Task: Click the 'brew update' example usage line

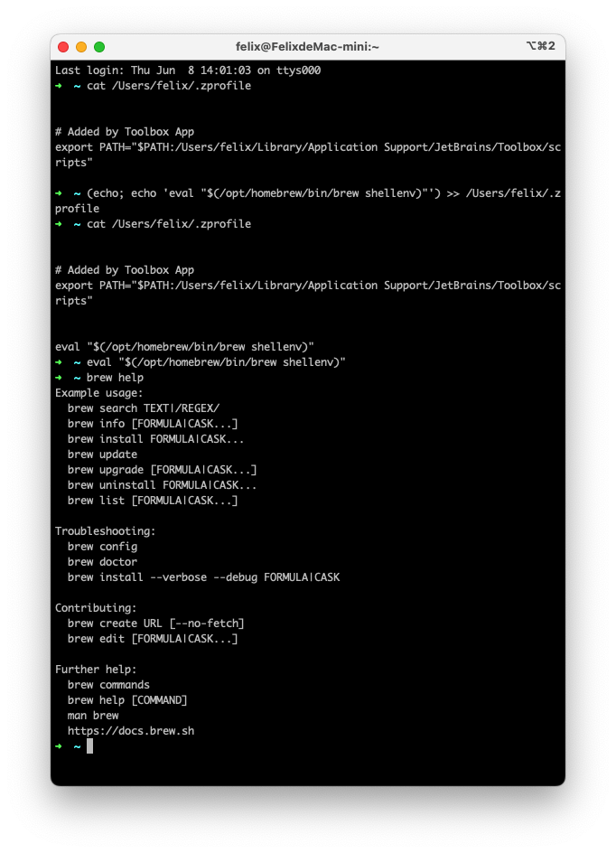Action: tap(102, 455)
